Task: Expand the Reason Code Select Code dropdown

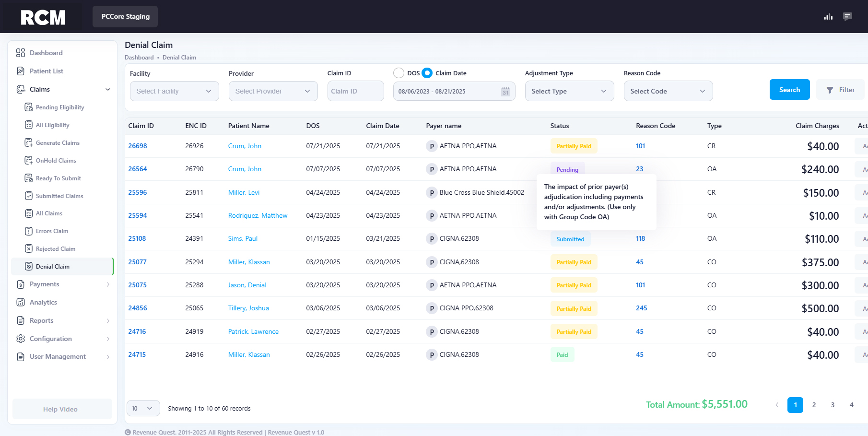Action: 668,91
